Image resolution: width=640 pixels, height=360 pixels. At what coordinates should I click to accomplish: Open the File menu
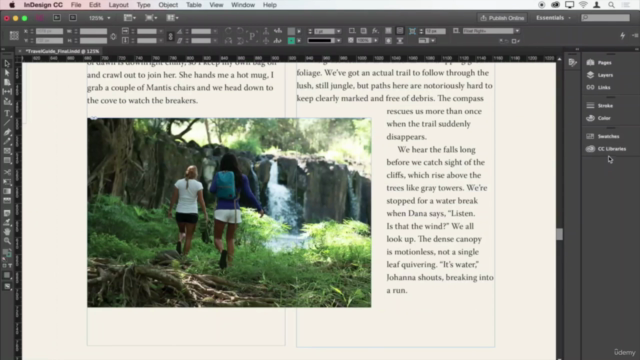coord(76,5)
